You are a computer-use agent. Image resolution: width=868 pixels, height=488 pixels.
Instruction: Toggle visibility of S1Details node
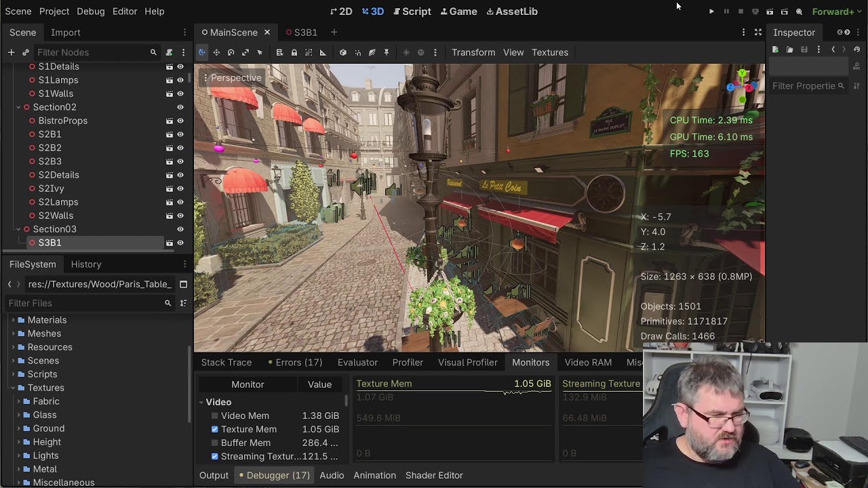click(x=180, y=66)
